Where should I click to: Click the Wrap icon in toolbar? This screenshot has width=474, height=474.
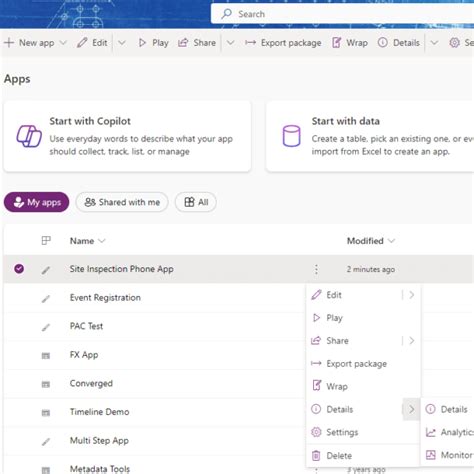(x=337, y=43)
